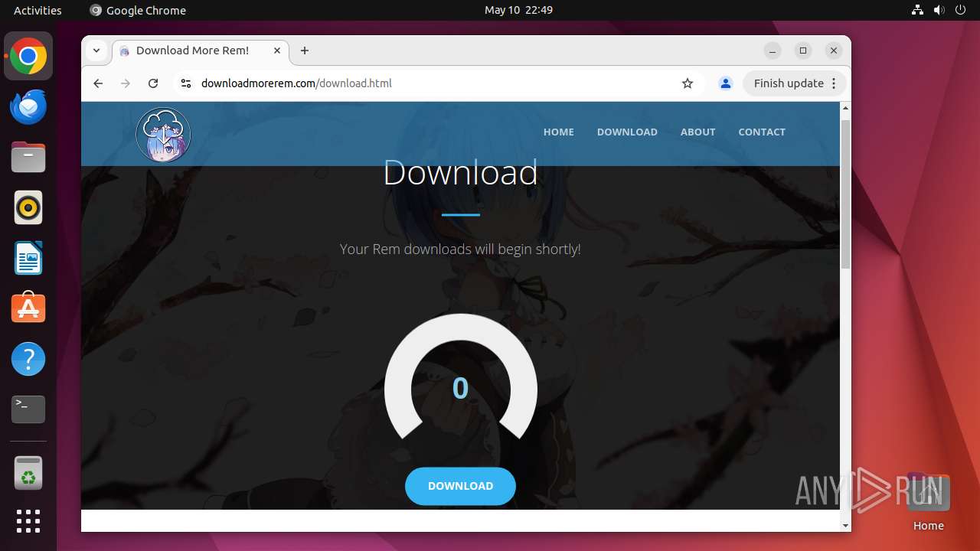
Task: Open Ubuntu Software store icon
Action: pyautogui.click(x=28, y=308)
